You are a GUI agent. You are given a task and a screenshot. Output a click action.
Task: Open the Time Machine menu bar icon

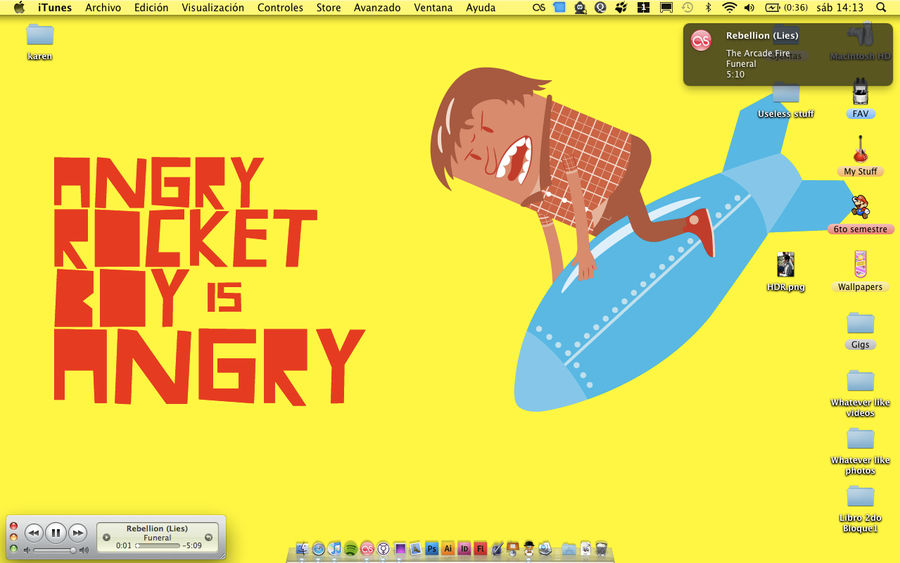pyautogui.click(x=687, y=7)
